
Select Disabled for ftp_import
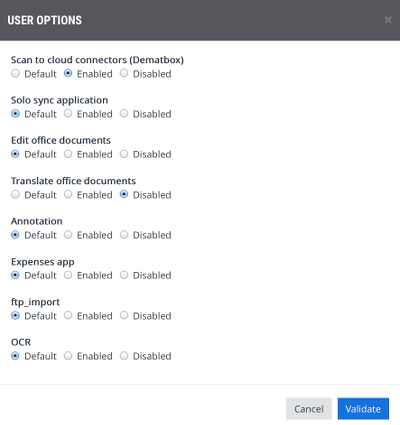[x=124, y=315]
